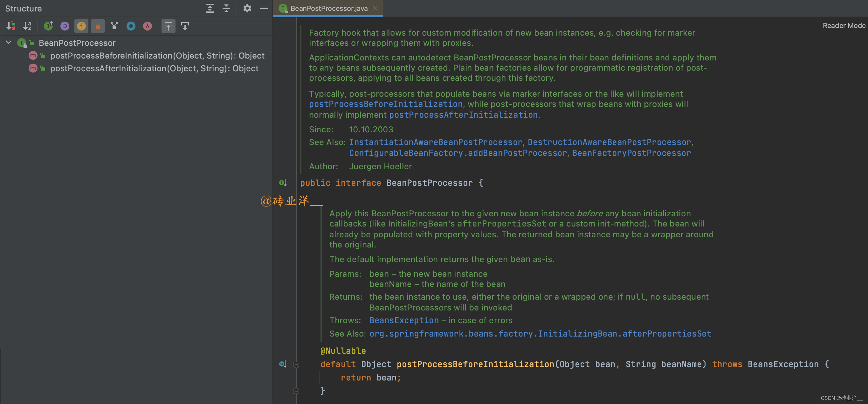Select postProcessAfterInitialization in Structure tree
Viewport: 868px width, 404px height.
coord(154,68)
